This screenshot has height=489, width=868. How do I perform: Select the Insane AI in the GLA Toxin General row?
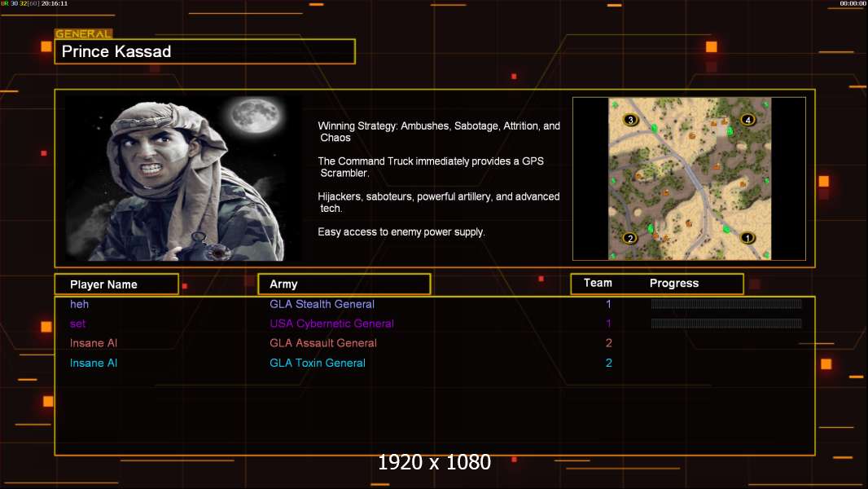tap(94, 363)
